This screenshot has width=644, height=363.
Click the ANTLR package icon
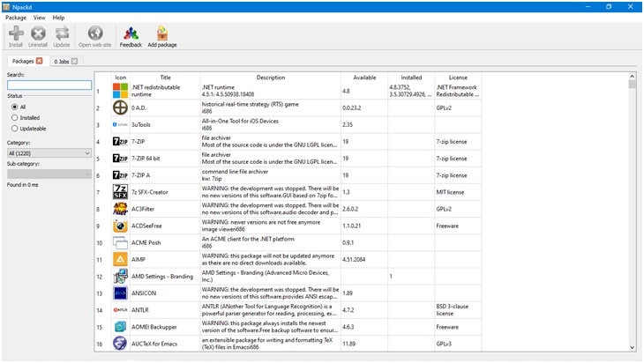coord(120,310)
